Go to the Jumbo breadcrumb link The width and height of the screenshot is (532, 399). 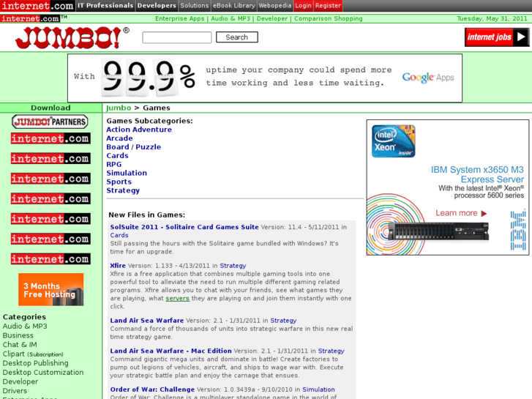pyautogui.click(x=119, y=108)
